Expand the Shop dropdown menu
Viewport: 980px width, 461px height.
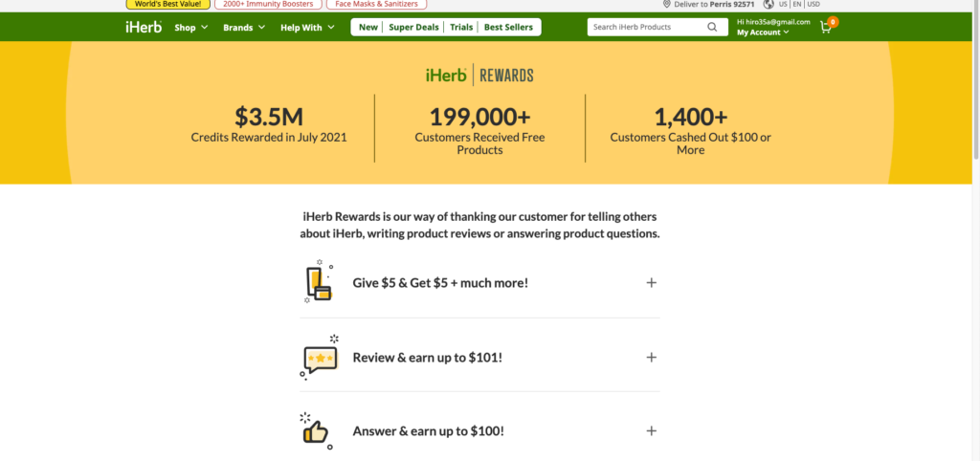tap(191, 28)
